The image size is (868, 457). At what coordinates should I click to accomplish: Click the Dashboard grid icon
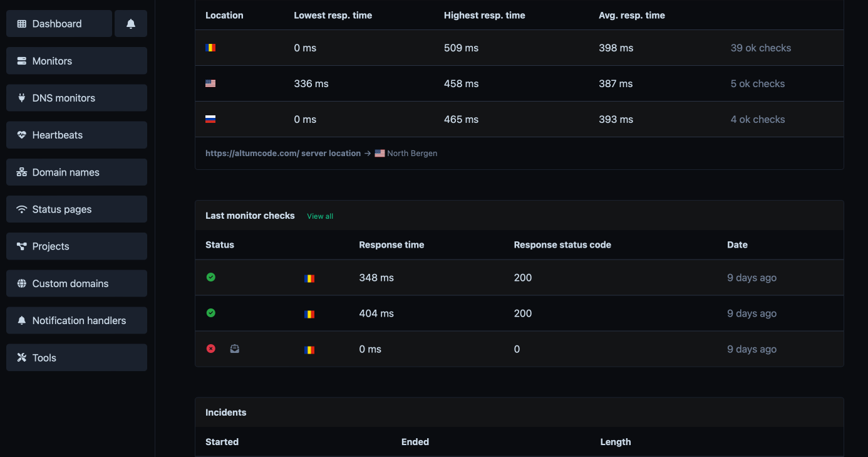point(22,24)
